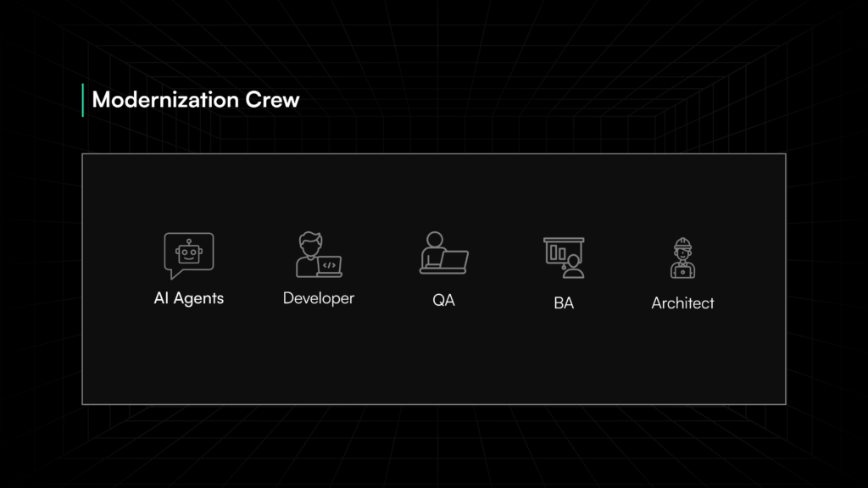The height and width of the screenshot is (488, 868).
Task: Select the Developer person-with-laptop icon
Action: (x=318, y=255)
